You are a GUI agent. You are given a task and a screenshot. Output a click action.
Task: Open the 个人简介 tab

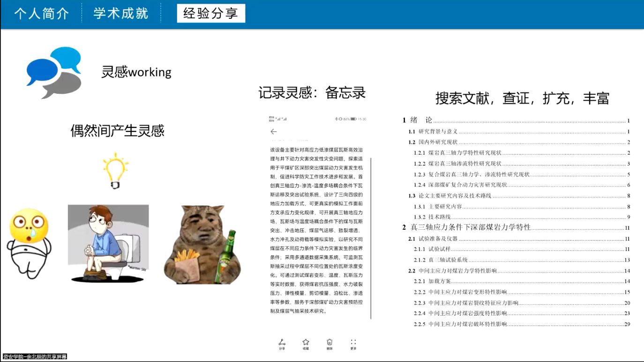click(41, 14)
